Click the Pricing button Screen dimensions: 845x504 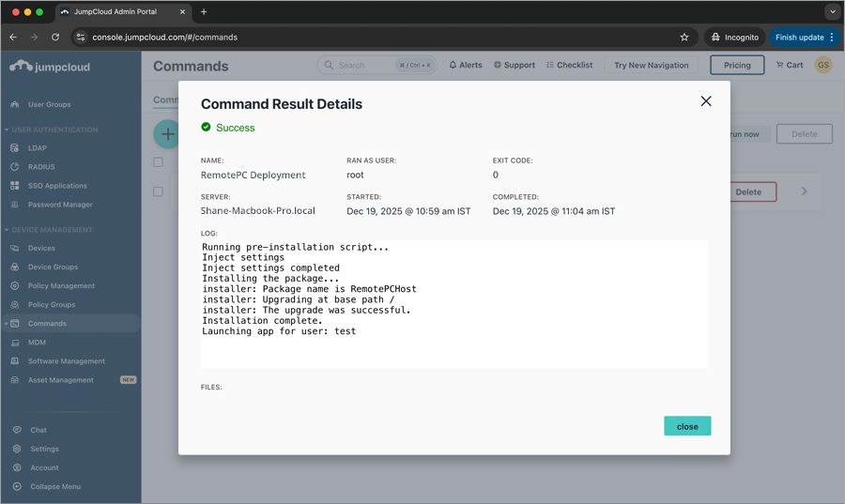pos(737,66)
